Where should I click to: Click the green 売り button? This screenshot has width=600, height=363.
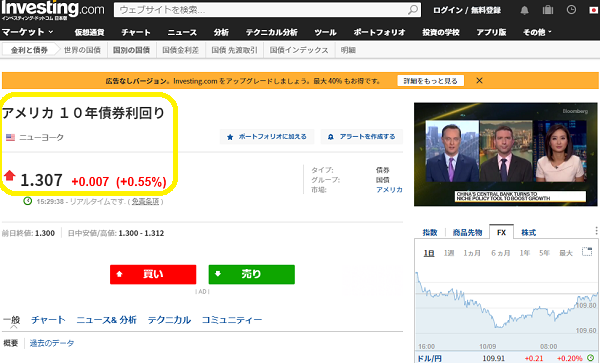point(252,274)
